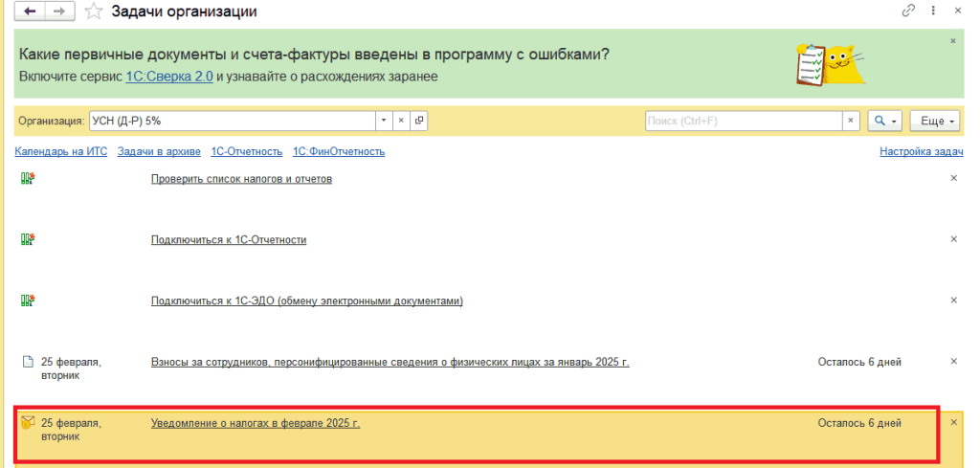Open task Проверить список налогов и отчетов
Screen dimensions: 980x468
[241, 179]
